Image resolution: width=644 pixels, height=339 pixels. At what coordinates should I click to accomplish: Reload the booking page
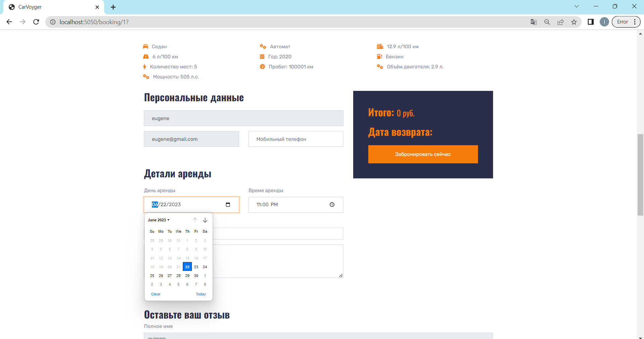(36, 22)
